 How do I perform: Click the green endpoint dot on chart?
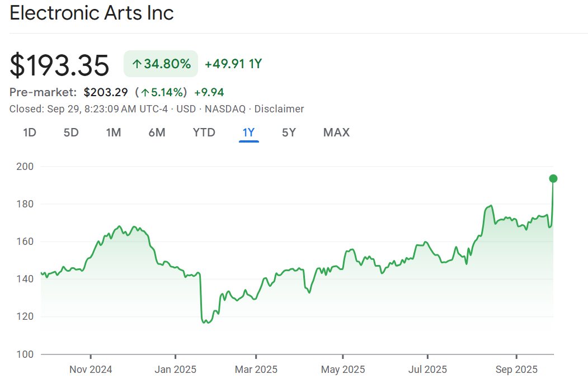coord(553,178)
